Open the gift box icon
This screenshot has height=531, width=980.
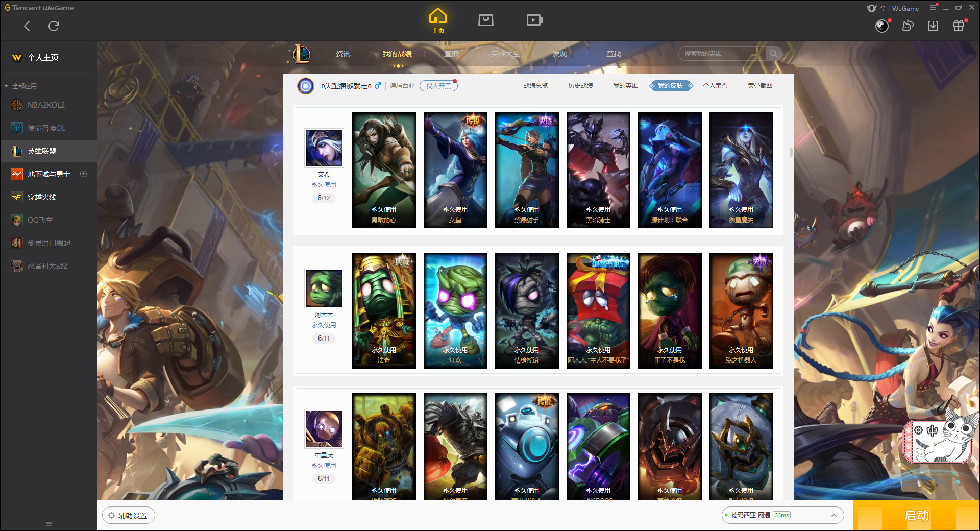pyautogui.click(x=959, y=26)
